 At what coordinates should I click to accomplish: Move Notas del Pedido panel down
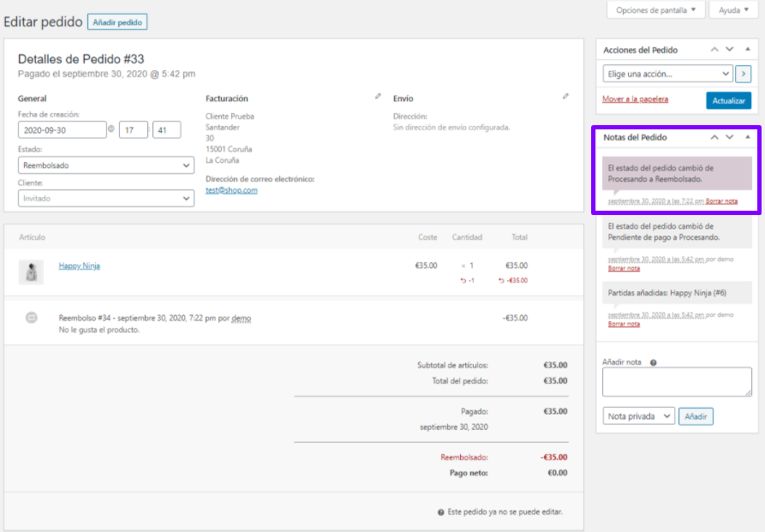[x=730, y=137]
